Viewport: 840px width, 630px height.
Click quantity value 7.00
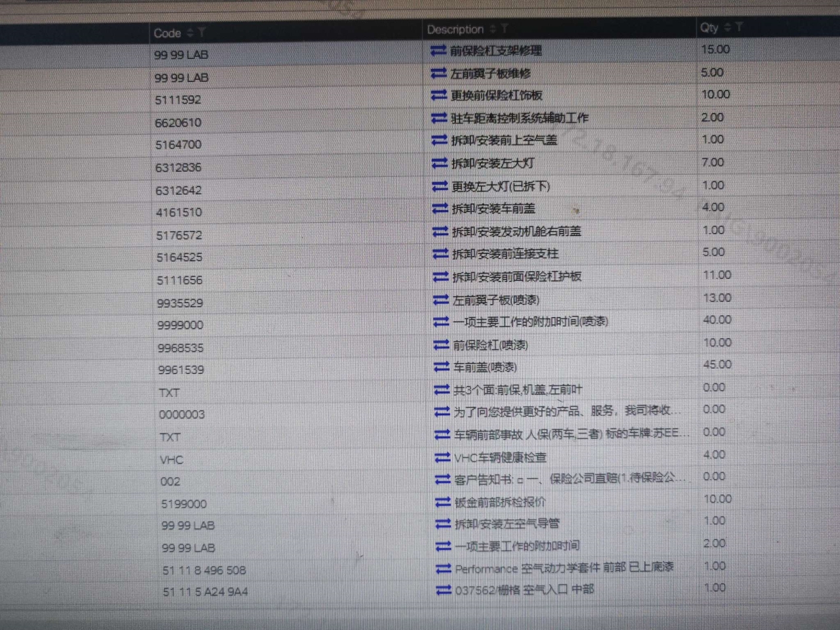[713, 162]
